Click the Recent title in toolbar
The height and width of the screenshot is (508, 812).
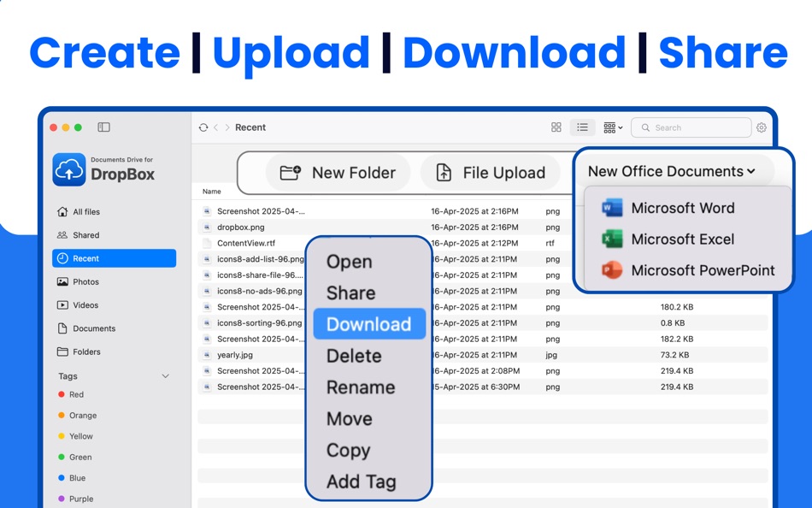(x=250, y=127)
